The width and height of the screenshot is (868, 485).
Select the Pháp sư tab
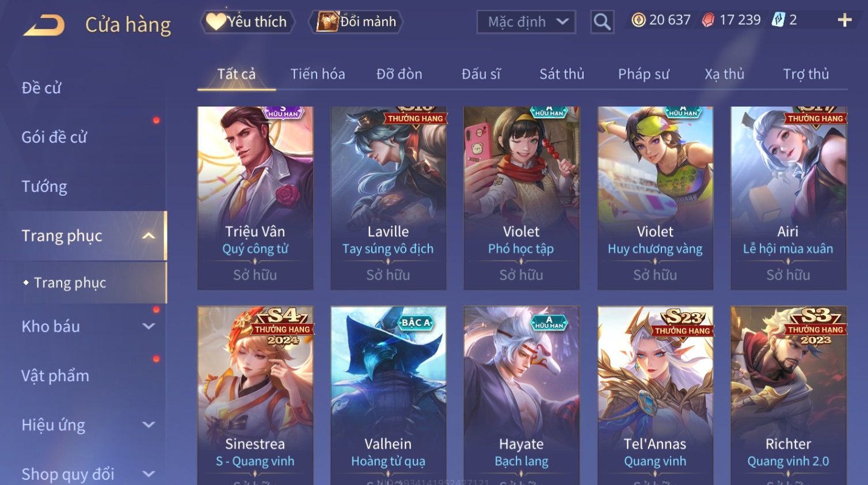644,74
